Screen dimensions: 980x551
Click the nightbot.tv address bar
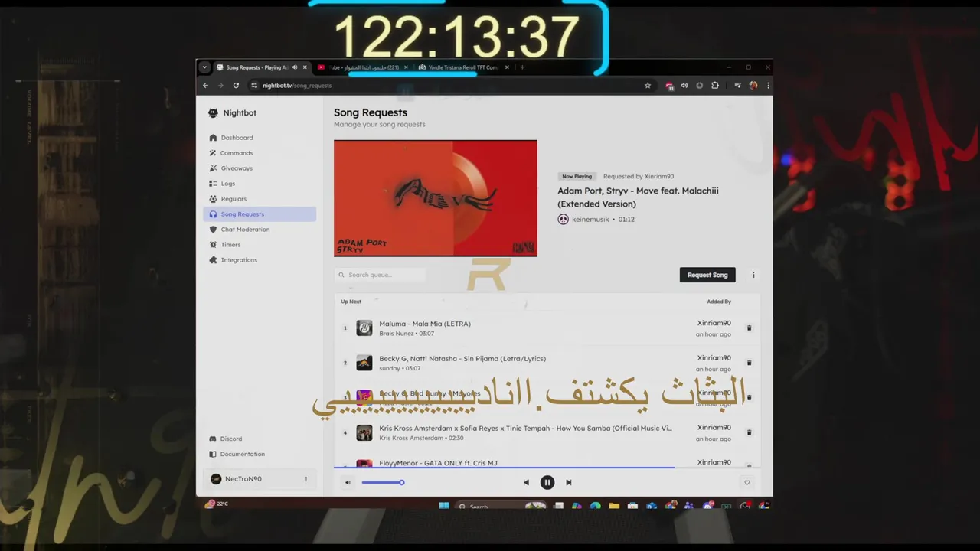452,86
